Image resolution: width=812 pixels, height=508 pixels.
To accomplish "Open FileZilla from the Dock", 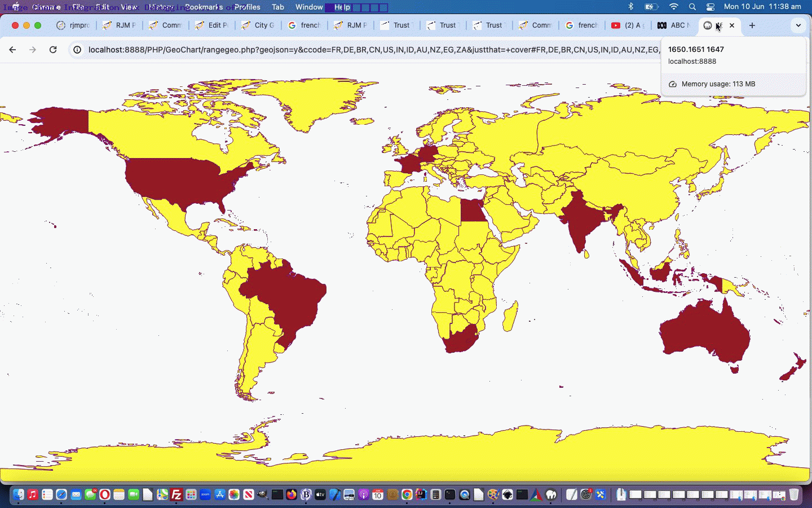I will pos(176,495).
